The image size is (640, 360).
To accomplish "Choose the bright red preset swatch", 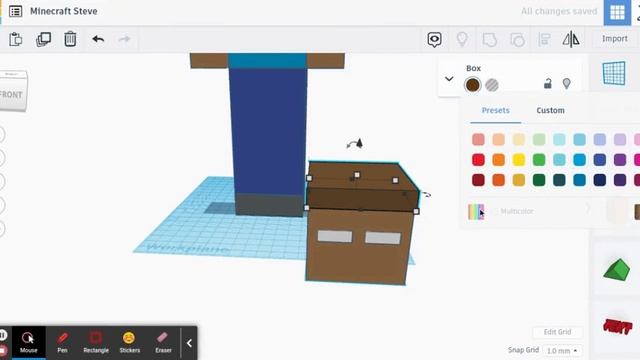I will (478, 160).
